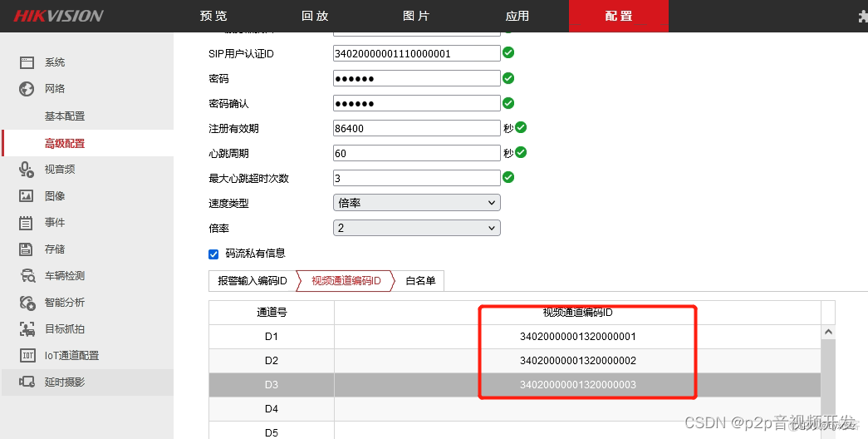Click the table scrollbar up arrow
Image resolution: width=868 pixels, height=439 pixels.
coord(828,332)
